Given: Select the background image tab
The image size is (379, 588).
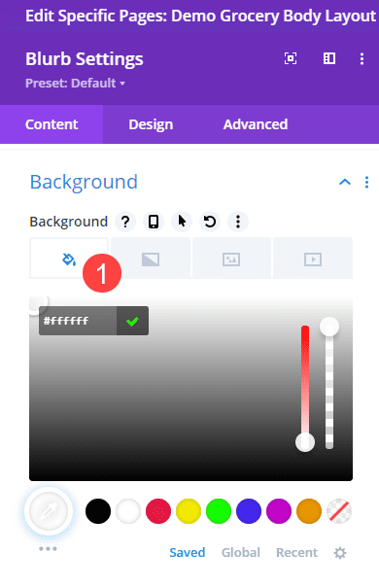Looking at the screenshot, I should click(231, 259).
